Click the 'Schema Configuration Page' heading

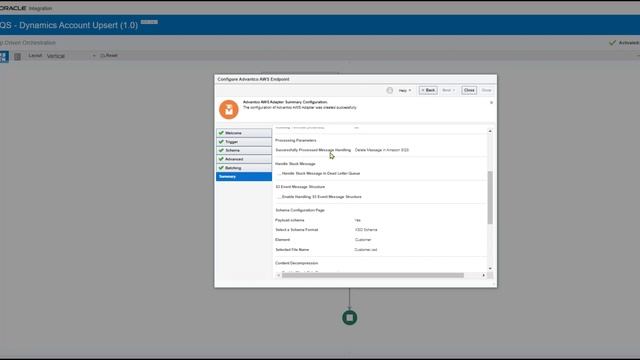300,210
